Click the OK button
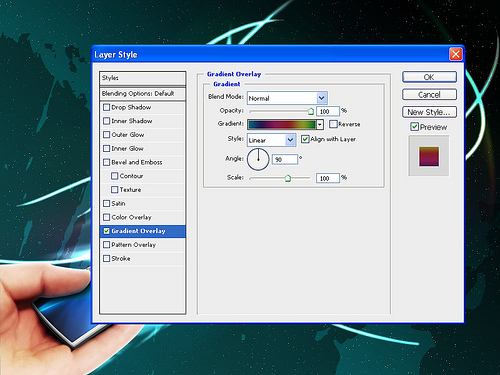The image size is (500, 375). tap(429, 77)
